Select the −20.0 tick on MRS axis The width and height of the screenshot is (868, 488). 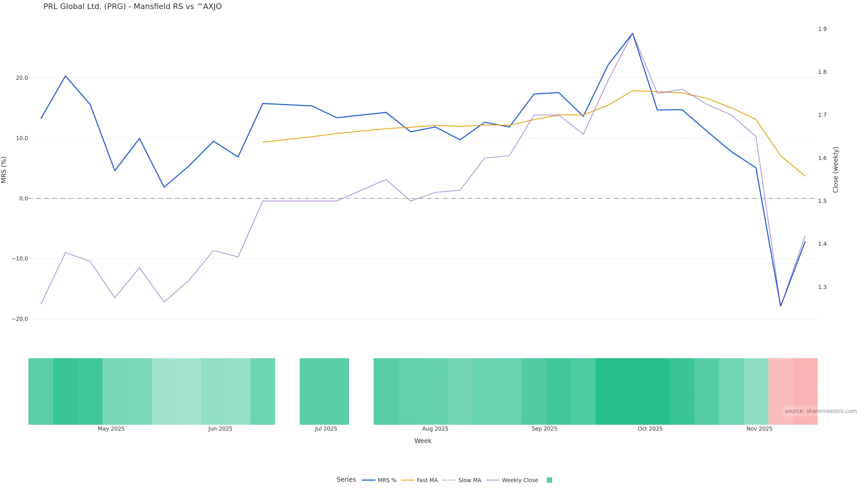20,319
